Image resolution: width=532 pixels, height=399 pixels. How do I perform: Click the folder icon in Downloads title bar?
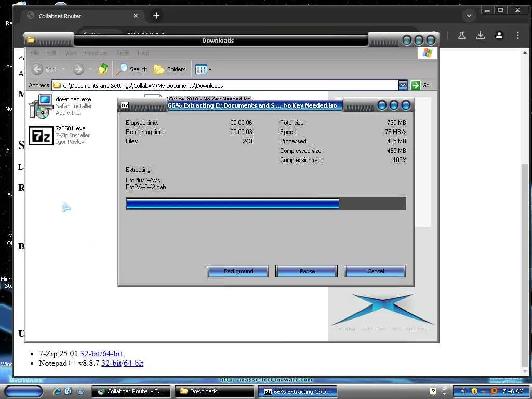[x=31, y=40]
